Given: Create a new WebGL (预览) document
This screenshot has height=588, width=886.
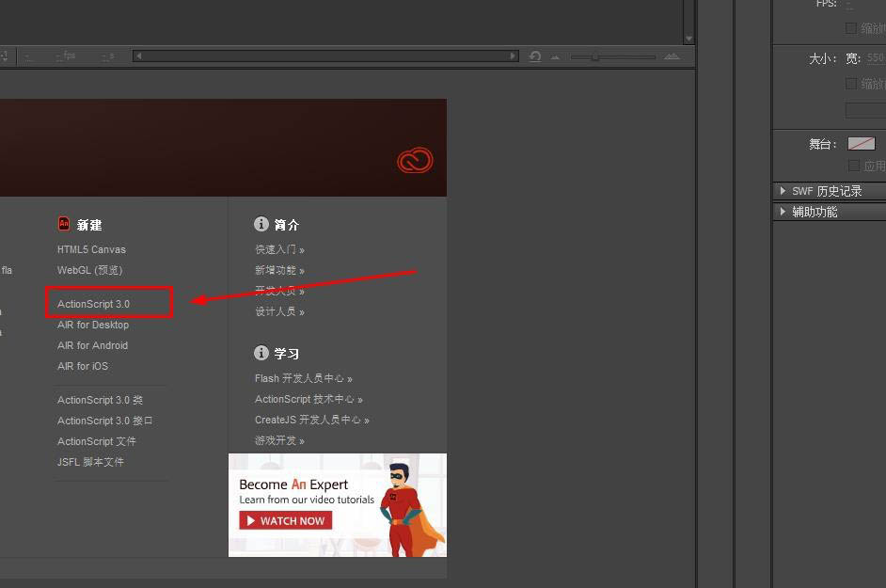Looking at the screenshot, I should click(90, 270).
